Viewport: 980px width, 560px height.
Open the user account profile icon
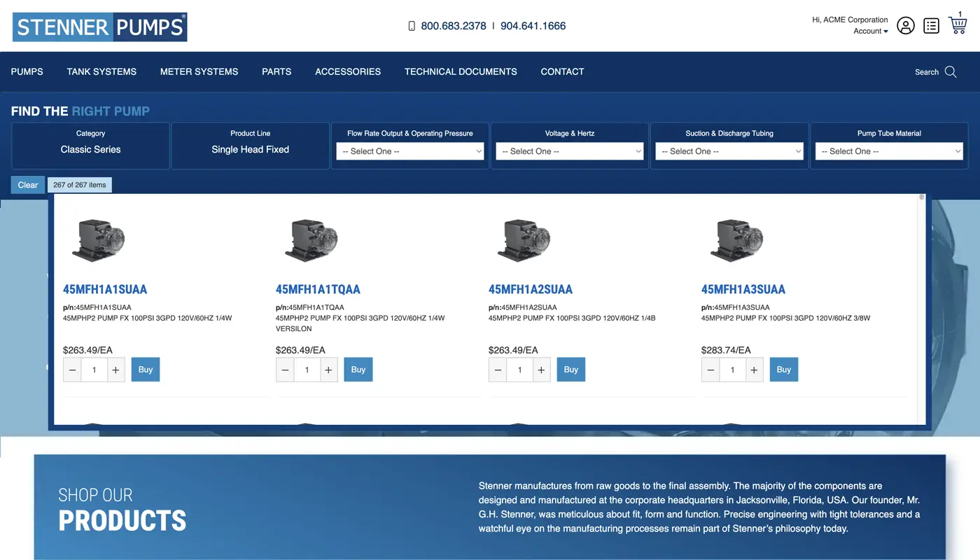click(906, 26)
